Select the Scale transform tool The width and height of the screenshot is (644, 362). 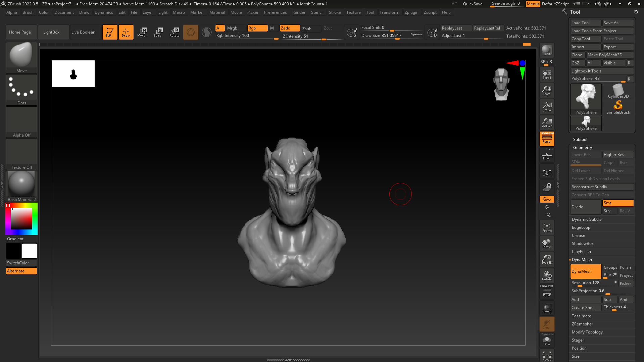[x=158, y=32]
